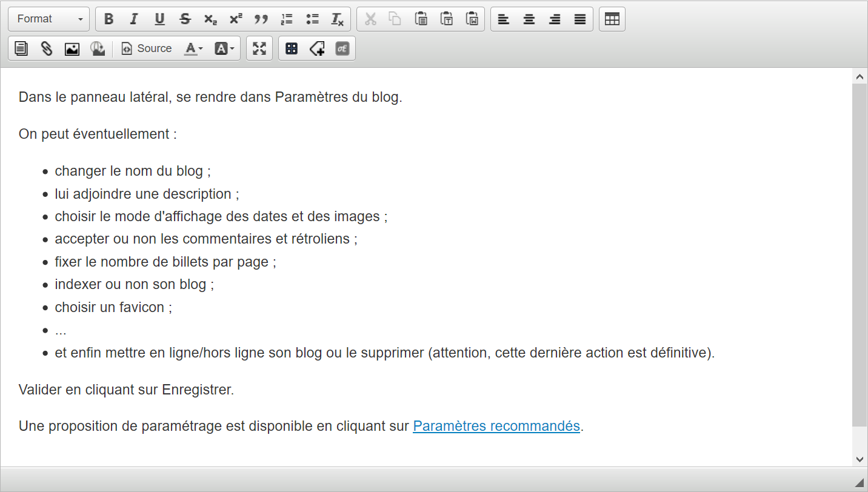868x492 pixels.
Task: Click the paperclip attachment icon
Action: (47, 48)
